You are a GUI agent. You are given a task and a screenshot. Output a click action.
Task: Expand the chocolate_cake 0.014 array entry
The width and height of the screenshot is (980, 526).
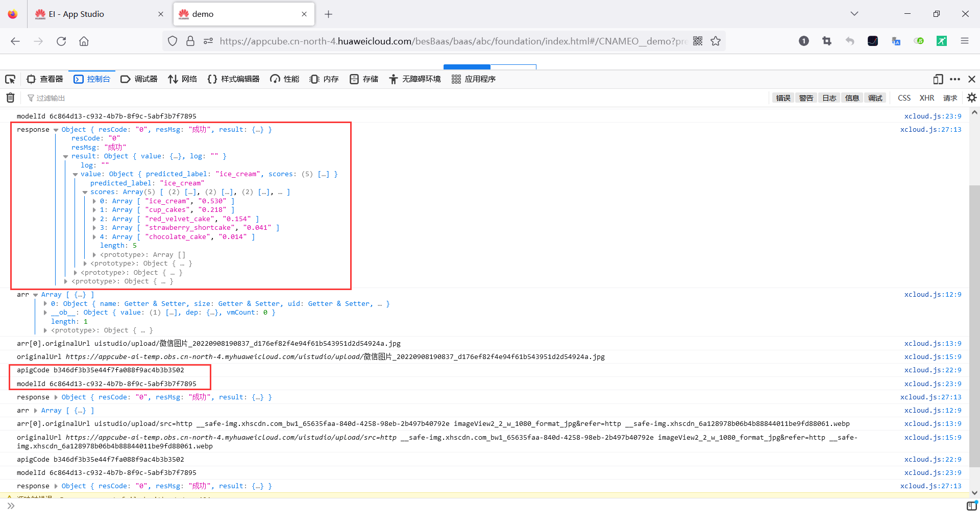pos(94,237)
